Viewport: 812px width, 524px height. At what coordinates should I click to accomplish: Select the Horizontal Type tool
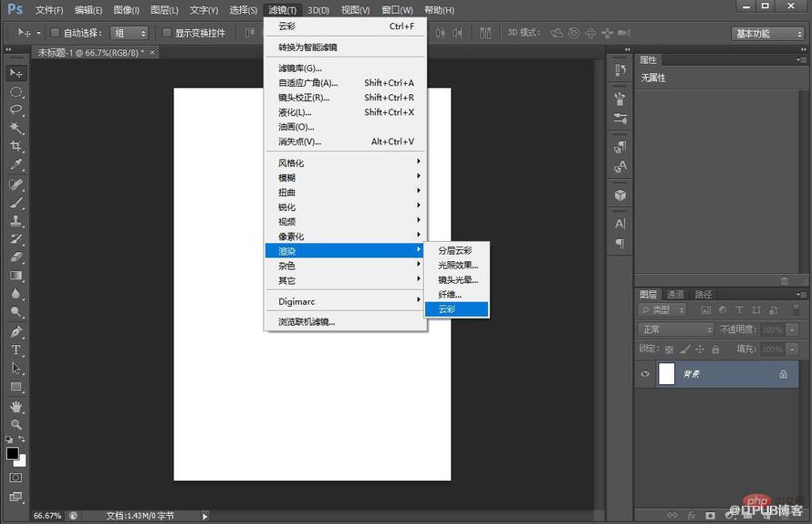coord(16,350)
